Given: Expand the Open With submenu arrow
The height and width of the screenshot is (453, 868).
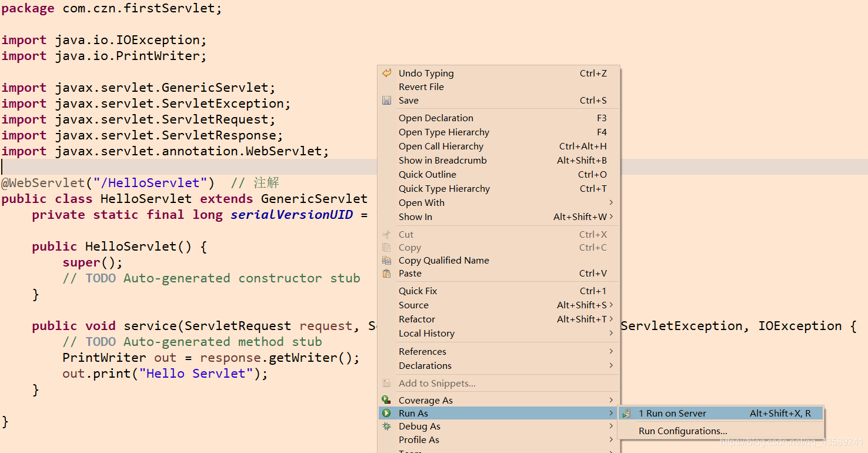Looking at the screenshot, I should [612, 203].
